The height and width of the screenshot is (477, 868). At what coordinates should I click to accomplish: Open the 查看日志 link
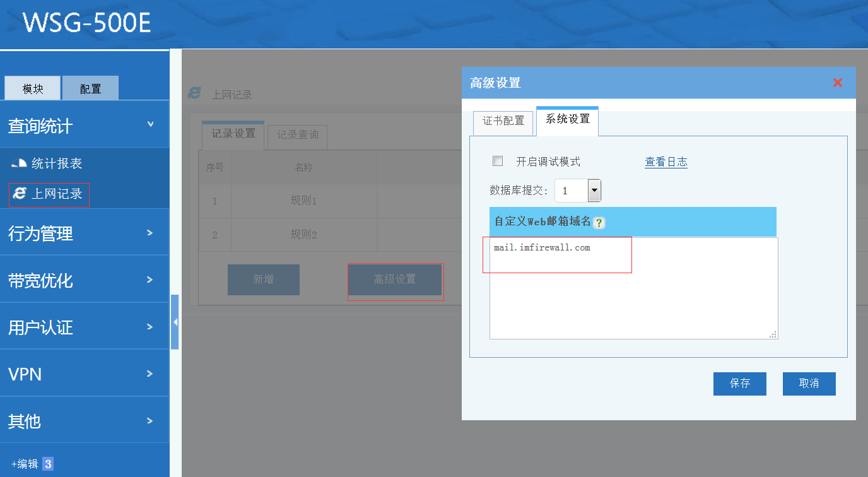pyautogui.click(x=666, y=162)
